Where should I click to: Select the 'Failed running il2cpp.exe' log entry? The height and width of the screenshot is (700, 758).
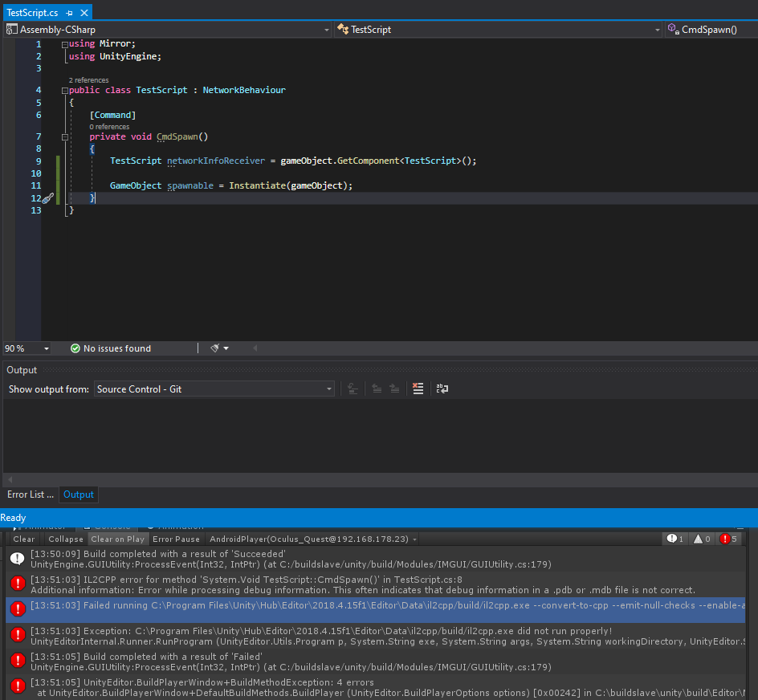pos(375,610)
